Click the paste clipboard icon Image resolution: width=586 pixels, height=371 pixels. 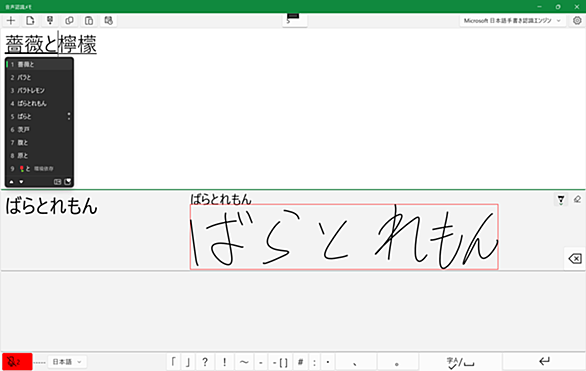tap(89, 21)
